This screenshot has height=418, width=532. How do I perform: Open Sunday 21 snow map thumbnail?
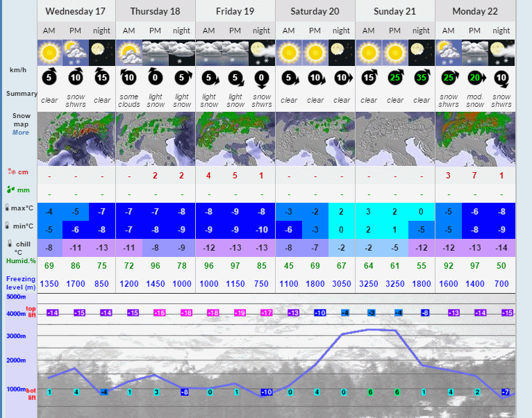tap(395, 139)
